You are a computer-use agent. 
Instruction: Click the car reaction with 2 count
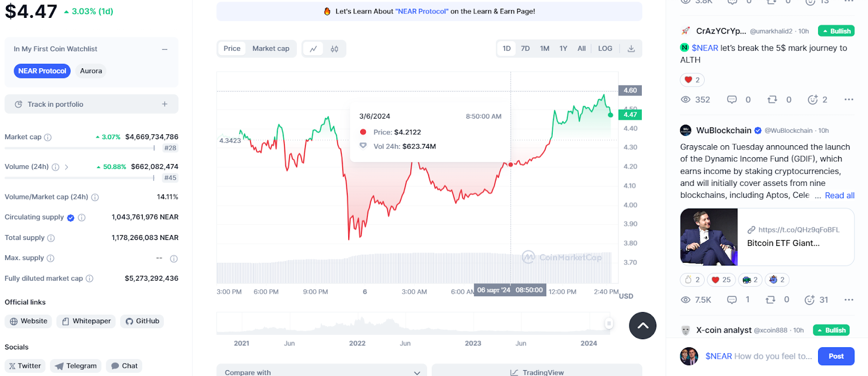point(750,280)
